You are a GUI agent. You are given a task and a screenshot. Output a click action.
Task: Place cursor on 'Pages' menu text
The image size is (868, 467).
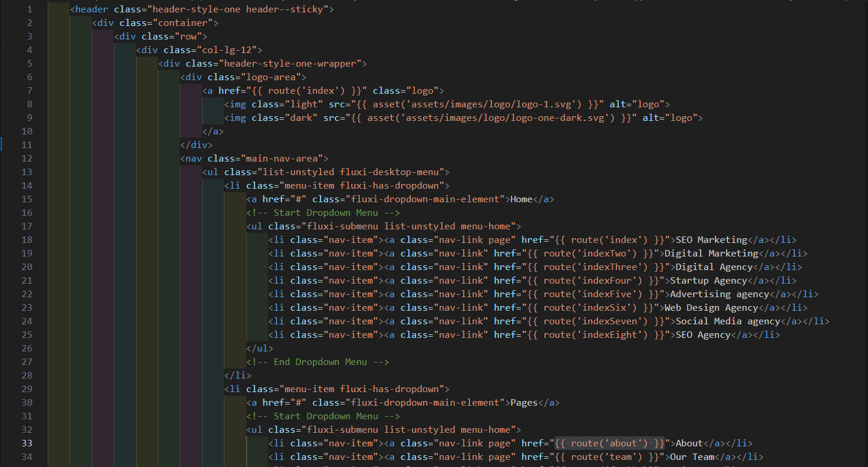click(x=524, y=403)
